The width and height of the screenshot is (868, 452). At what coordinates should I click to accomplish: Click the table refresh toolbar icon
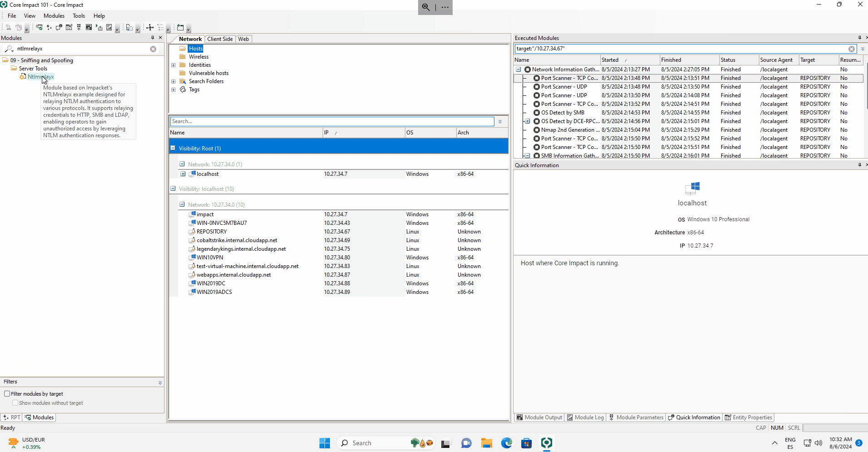point(69,27)
